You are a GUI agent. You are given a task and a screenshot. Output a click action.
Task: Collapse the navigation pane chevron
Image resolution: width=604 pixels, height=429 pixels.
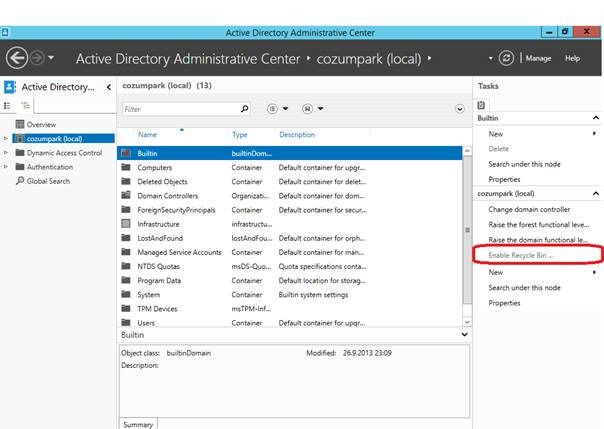point(109,87)
